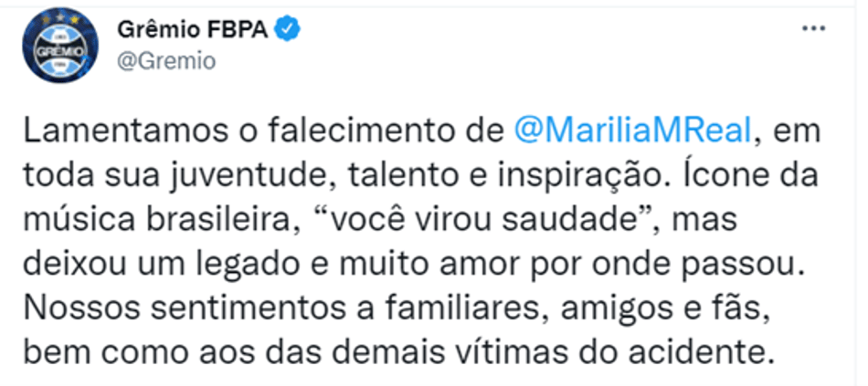Screen dimensions: 868x386
Task: Click the blue verified checkmark badge
Action: 289,29
